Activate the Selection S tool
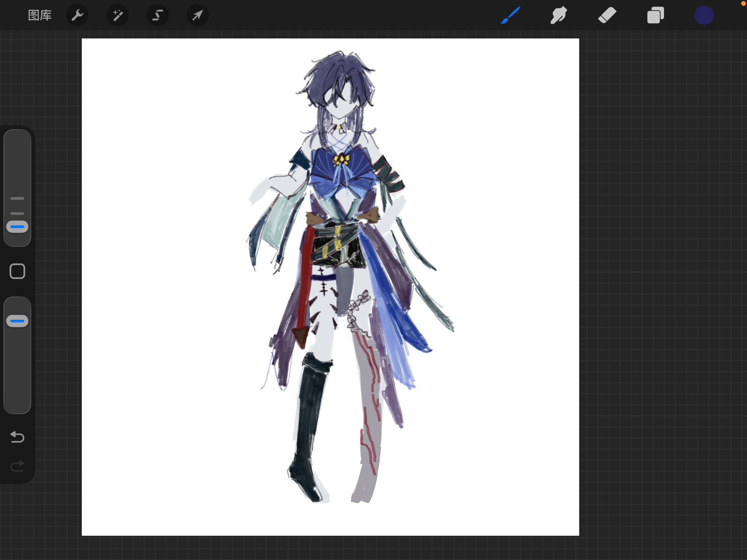 tap(158, 15)
